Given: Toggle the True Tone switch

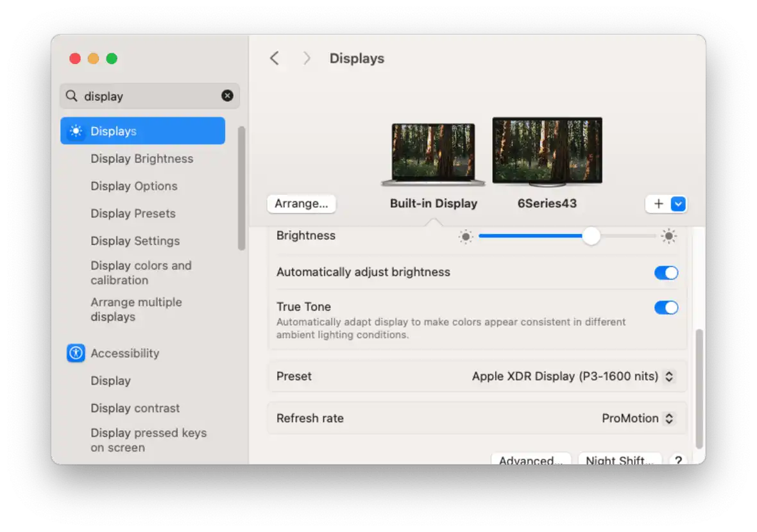Looking at the screenshot, I should tap(667, 308).
